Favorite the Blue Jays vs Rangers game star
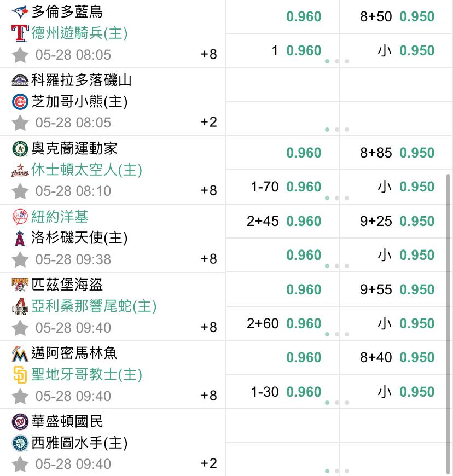 point(20,55)
